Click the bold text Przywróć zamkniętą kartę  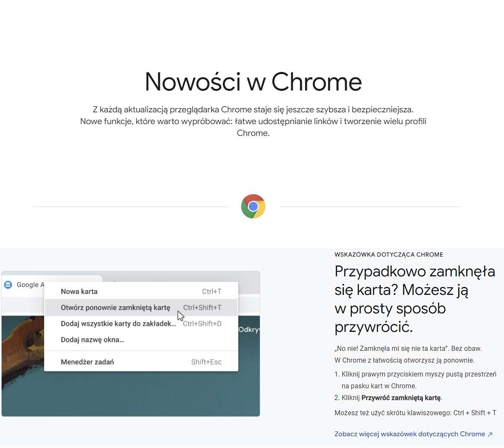tap(401, 398)
